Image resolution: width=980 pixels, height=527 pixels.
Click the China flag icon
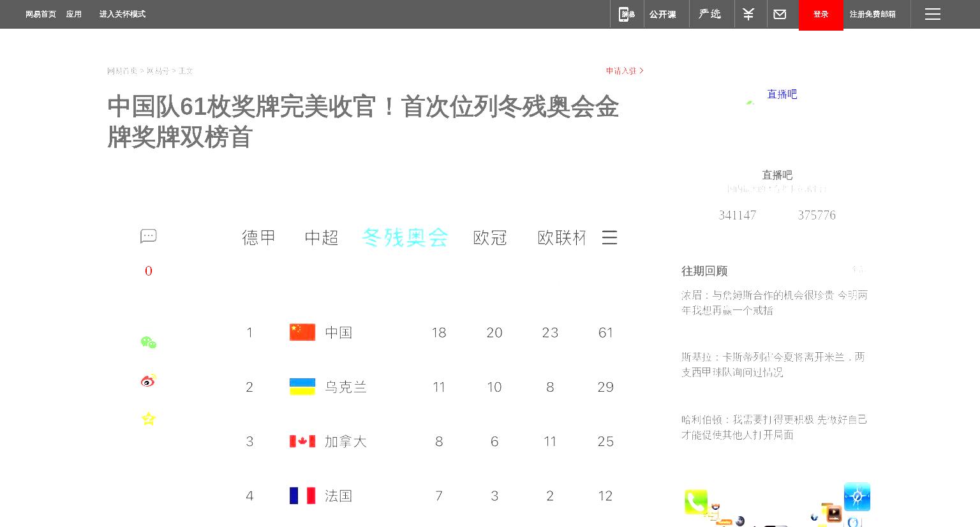(x=302, y=332)
